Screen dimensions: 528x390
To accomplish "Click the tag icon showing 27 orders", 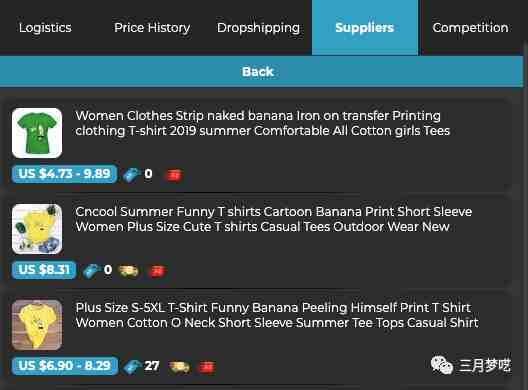I will pos(132,367).
